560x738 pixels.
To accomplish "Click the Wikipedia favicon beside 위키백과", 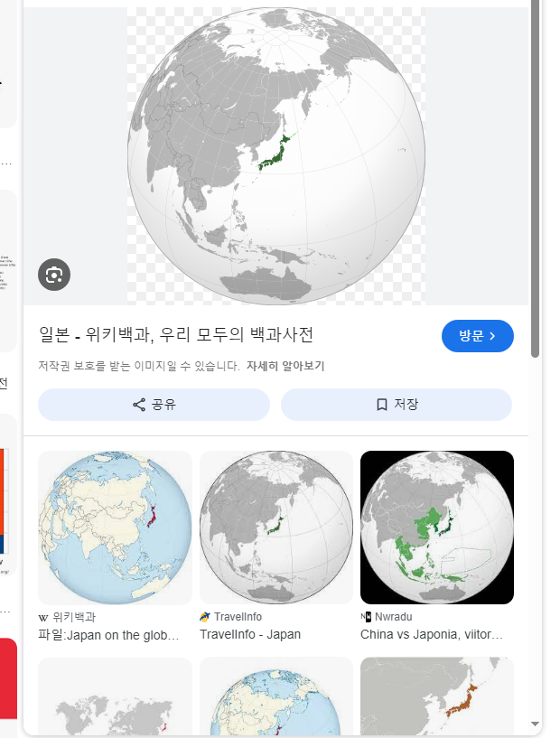I will pyautogui.click(x=43, y=617).
